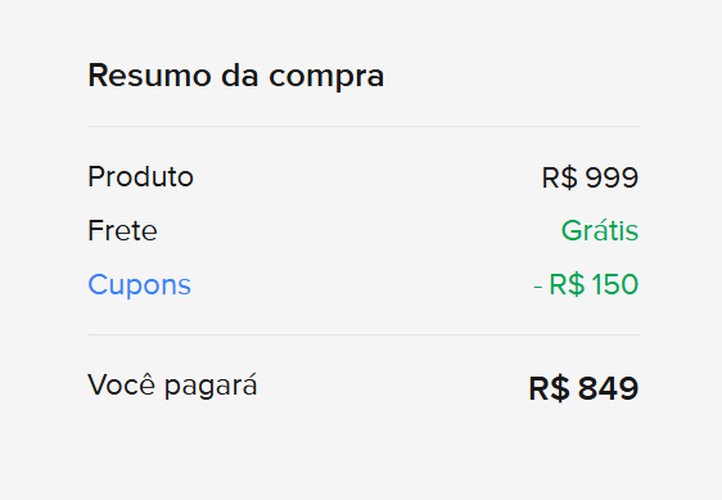Click the word 'Você' in the total row
This screenshot has height=500, width=722.
pyautogui.click(x=120, y=385)
